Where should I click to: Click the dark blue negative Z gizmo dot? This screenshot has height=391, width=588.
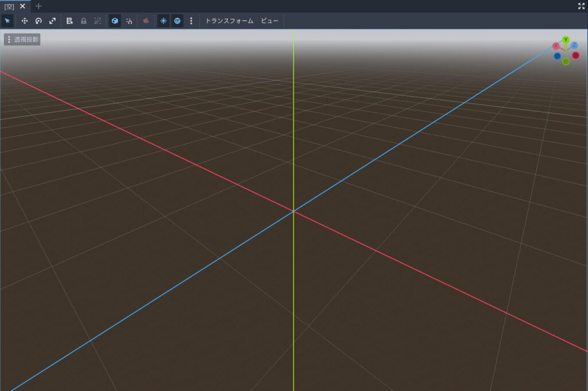[557, 56]
